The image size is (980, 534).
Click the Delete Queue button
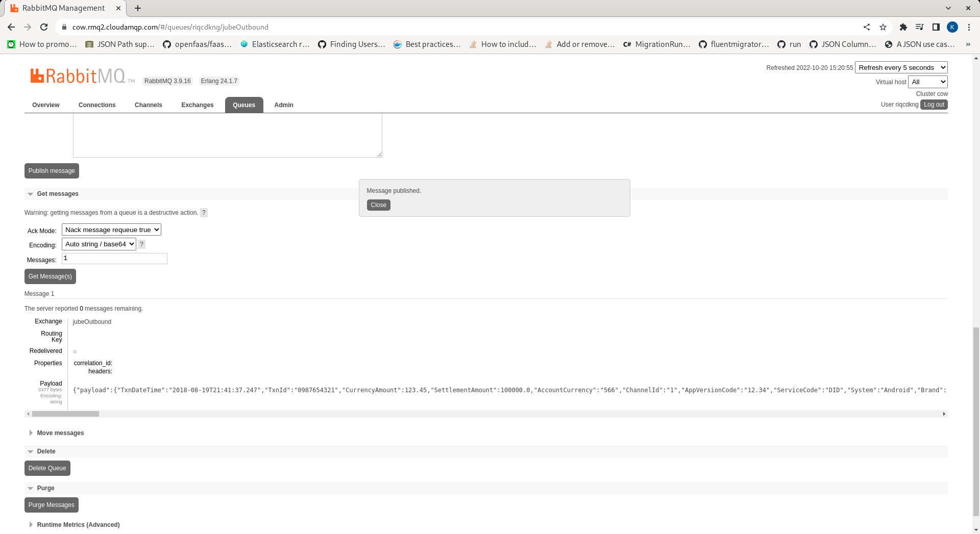pyautogui.click(x=47, y=468)
